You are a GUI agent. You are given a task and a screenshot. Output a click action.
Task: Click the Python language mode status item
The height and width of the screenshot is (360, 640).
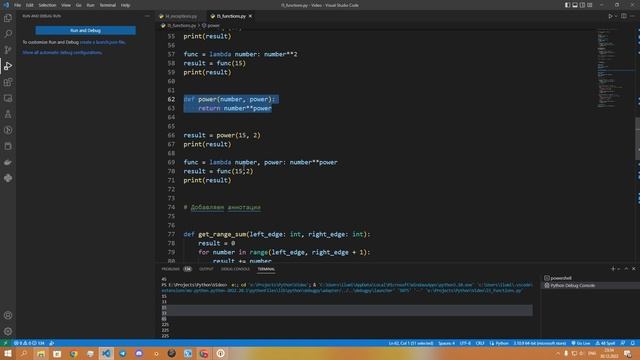point(499,343)
